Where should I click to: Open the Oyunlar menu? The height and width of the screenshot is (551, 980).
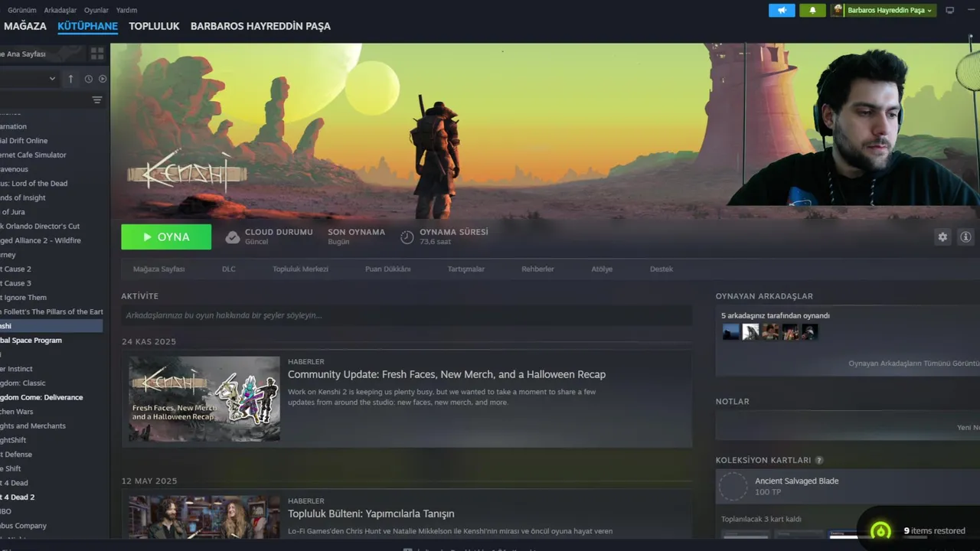(x=96, y=10)
